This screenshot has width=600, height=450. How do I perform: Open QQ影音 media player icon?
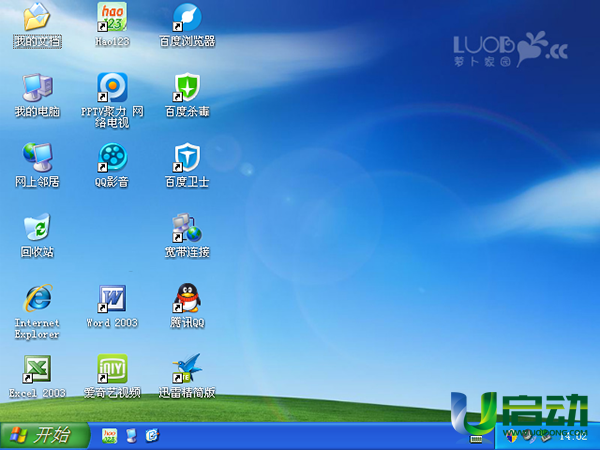(112, 157)
